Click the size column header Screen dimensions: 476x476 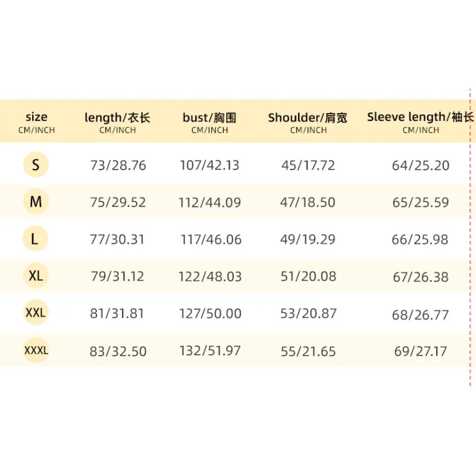(x=36, y=122)
